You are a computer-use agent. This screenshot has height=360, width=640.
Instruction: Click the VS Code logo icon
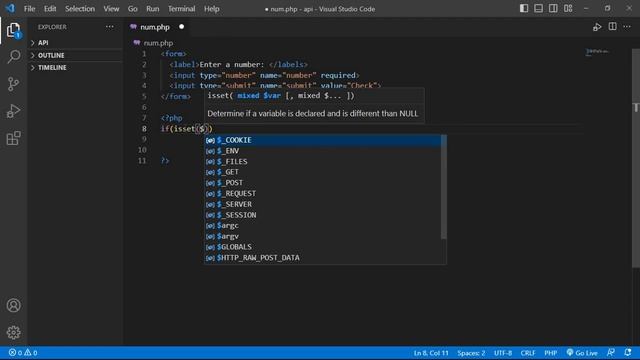click(x=10, y=8)
